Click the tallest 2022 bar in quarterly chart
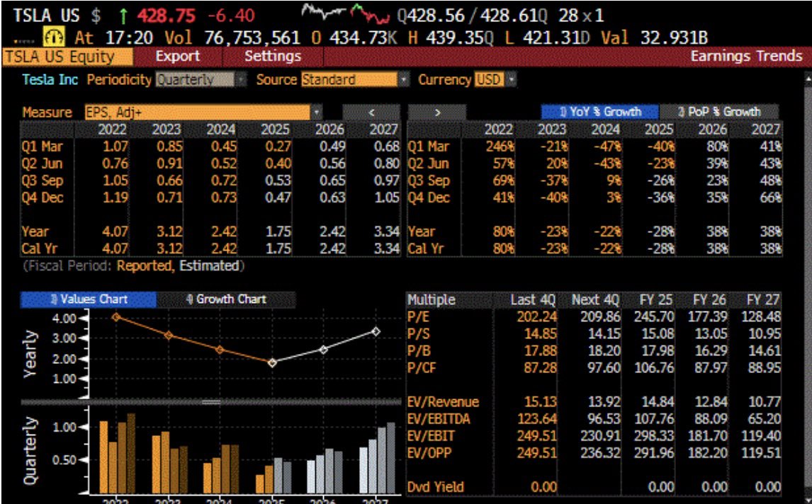Viewport: 812px width, 504px height. [x=130, y=453]
